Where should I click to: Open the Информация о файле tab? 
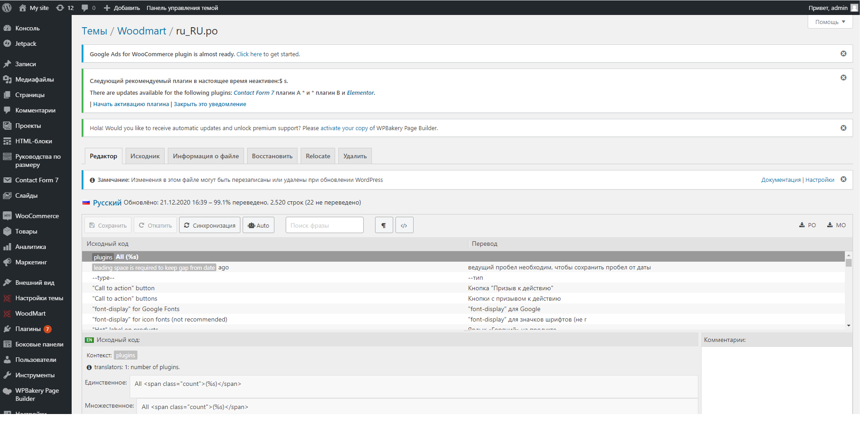(x=206, y=156)
